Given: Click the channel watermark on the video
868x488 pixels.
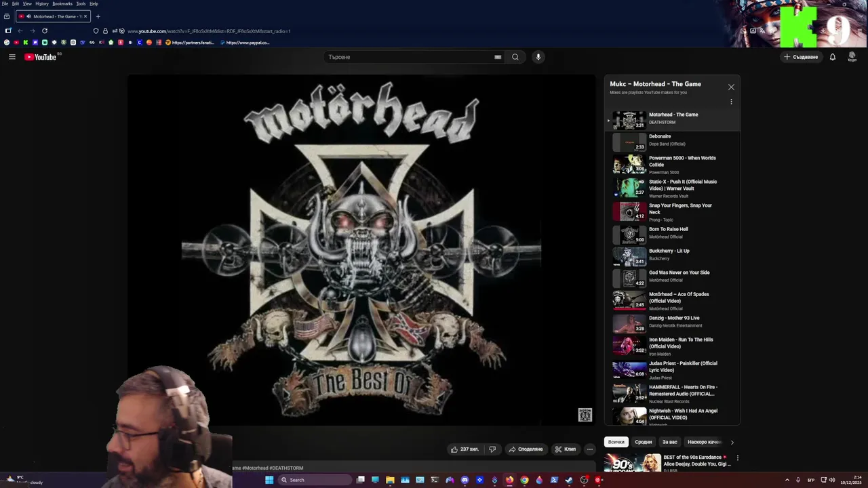Looking at the screenshot, I should 585,415.
